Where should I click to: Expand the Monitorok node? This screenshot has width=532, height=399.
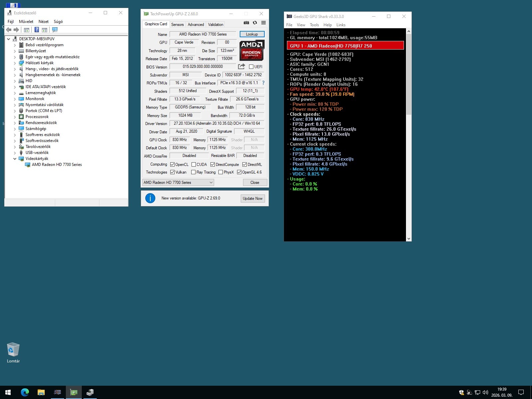click(15, 99)
